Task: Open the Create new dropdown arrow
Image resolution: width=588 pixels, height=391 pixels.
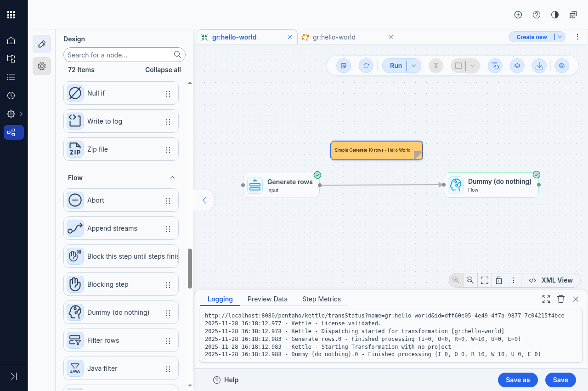Action: click(x=560, y=37)
